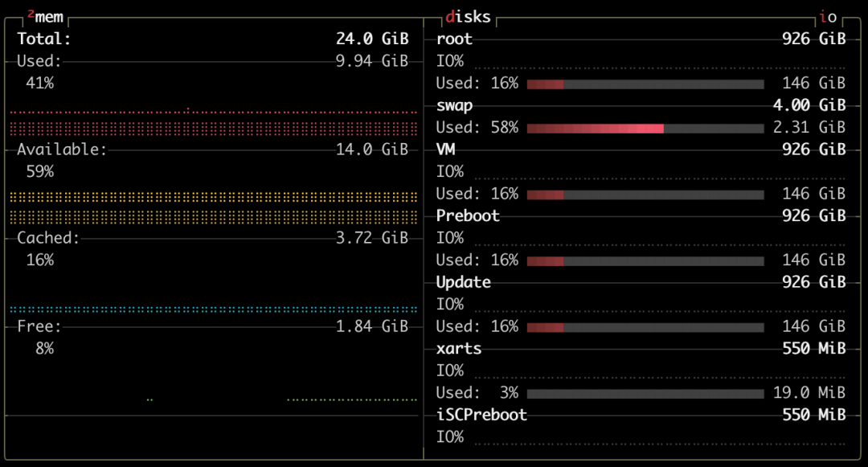The width and height of the screenshot is (868, 467).
Task: Click the yellow Available memory graph
Action: click(x=213, y=207)
